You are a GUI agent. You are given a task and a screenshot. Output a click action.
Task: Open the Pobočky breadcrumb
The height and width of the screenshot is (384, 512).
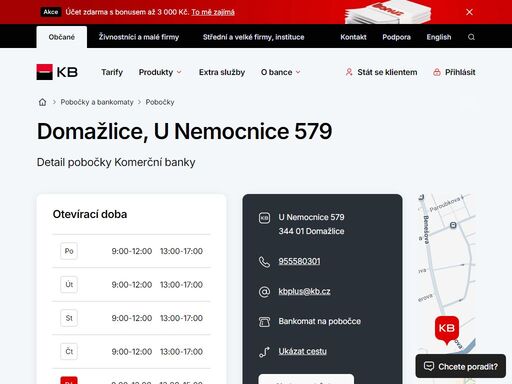160,102
